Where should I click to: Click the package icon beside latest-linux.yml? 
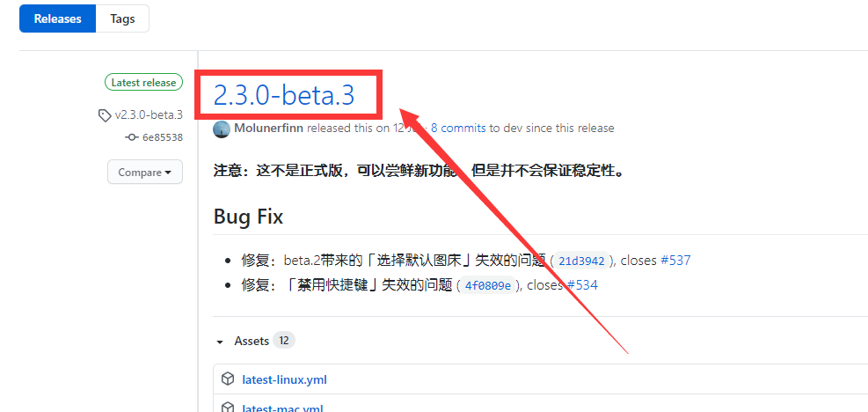pyautogui.click(x=228, y=379)
